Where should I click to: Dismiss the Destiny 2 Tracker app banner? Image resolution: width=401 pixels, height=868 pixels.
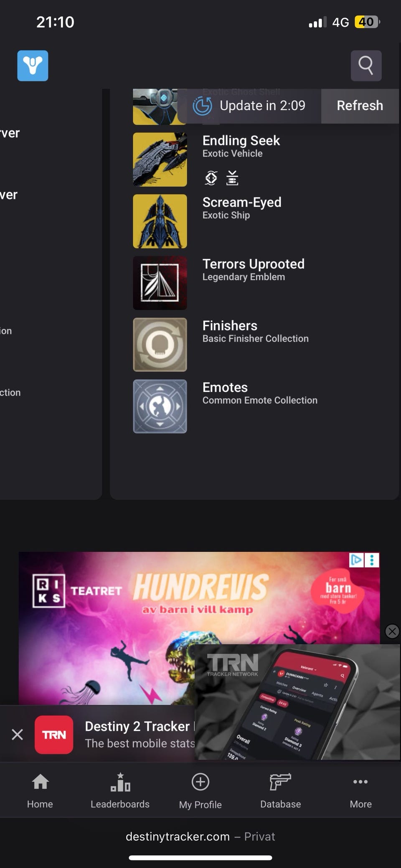tap(17, 734)
